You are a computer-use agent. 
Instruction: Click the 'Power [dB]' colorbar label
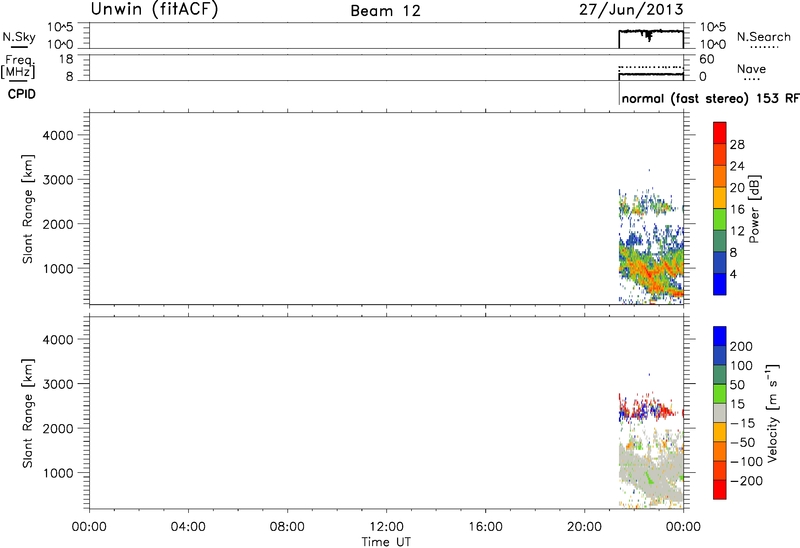(x=755, y=209)
